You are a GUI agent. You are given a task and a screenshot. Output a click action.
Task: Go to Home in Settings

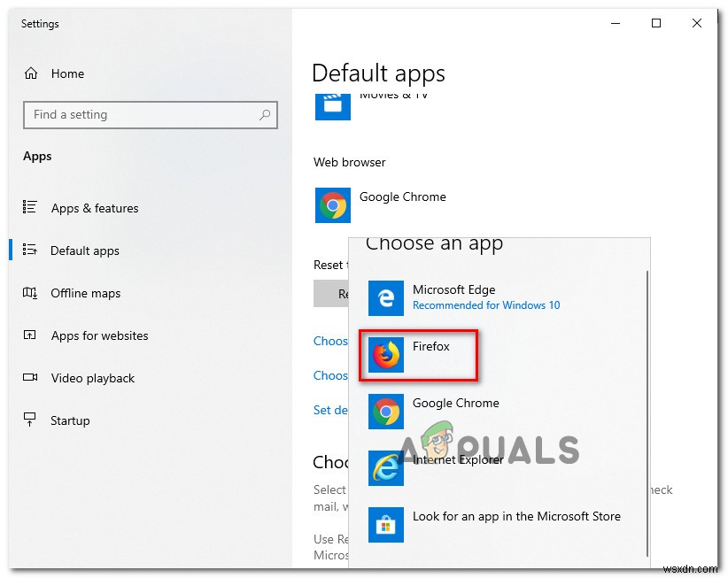coord(67,73)
